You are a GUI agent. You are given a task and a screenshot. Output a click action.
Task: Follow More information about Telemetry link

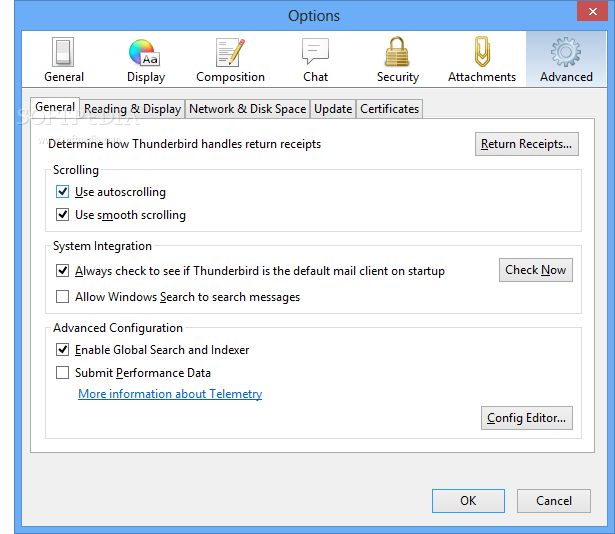coord(170,394)
